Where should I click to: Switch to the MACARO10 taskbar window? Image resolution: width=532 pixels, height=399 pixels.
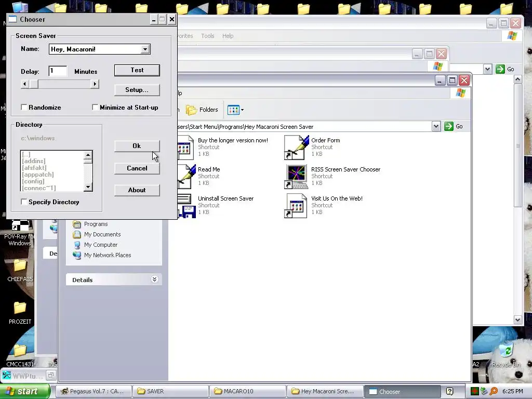[247, 391]
